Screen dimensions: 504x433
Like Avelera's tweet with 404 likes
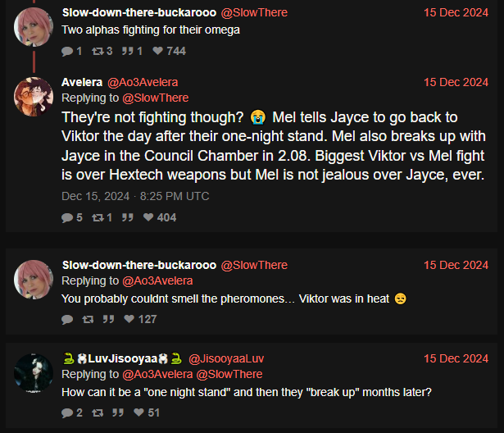click(148, 217)
